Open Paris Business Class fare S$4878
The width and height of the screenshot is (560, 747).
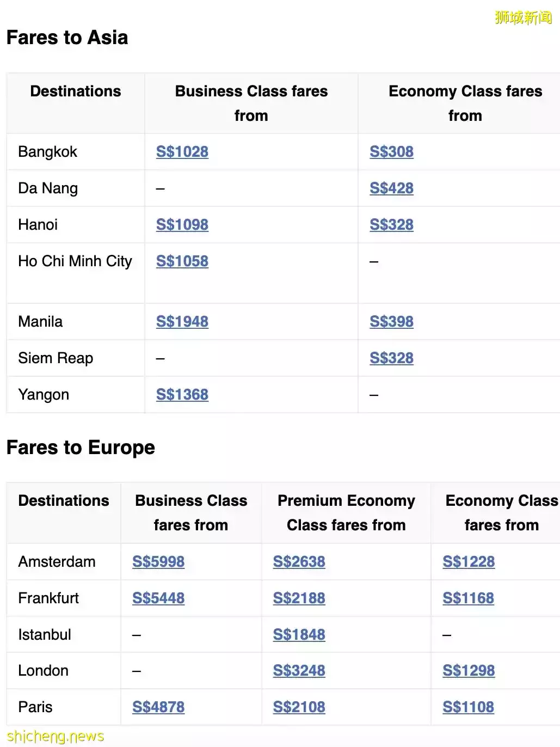click(158, 707)
